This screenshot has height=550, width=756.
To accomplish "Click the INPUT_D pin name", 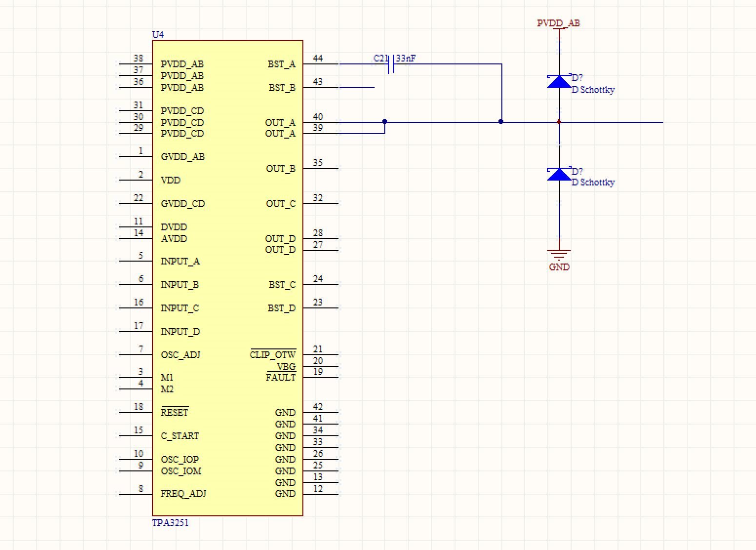I will coord(180,331).
